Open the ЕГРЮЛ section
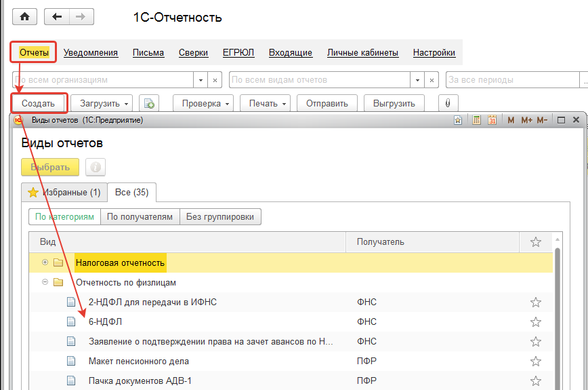The width and height of the screenshot is (588, 390). point(238,52)
